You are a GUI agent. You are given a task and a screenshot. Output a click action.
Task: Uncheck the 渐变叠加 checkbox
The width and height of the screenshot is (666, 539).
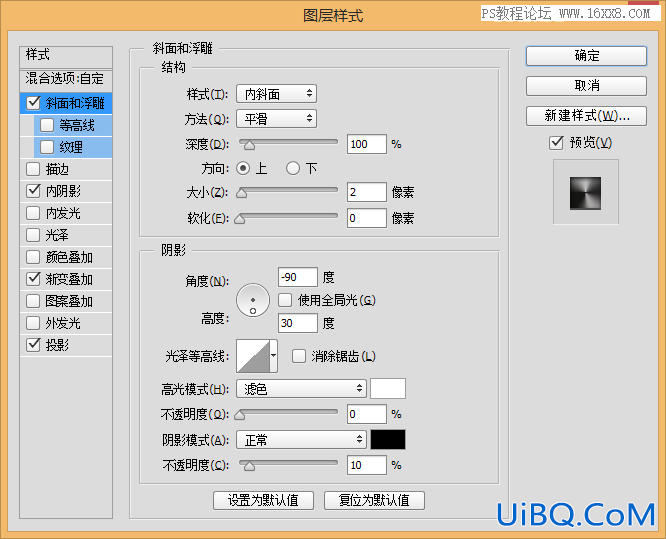point(33,279)
